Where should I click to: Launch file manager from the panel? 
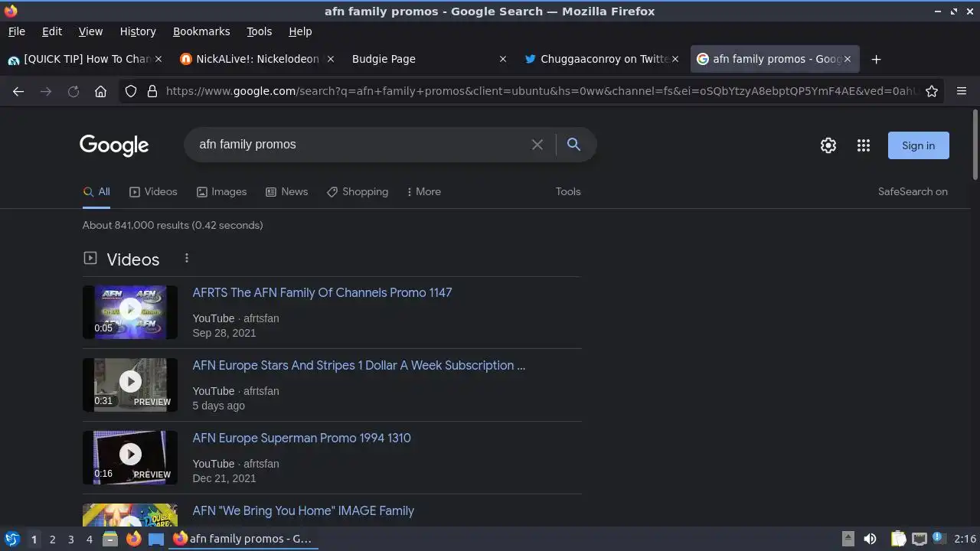[110, 539]
